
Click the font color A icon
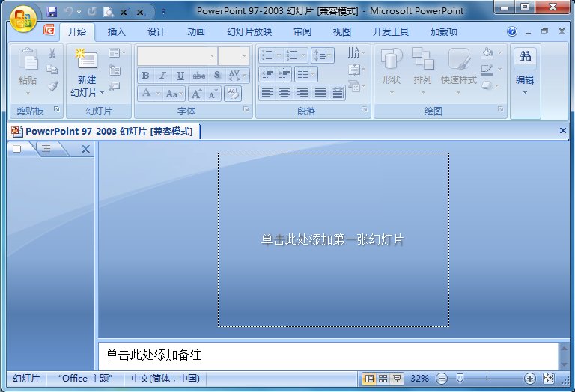[146, 93]
